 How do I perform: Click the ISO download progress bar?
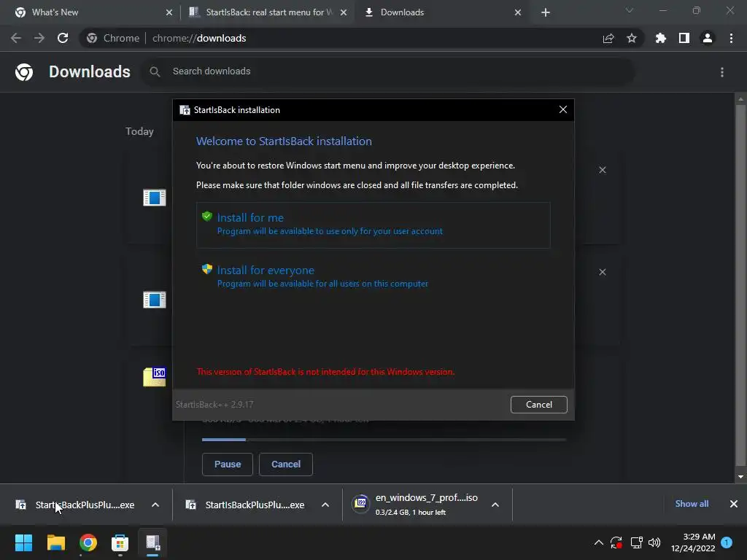point(384,440)
